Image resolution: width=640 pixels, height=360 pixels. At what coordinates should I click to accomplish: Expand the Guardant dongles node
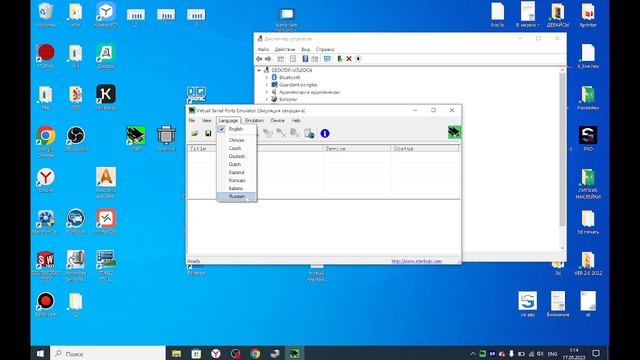point(267,85)
